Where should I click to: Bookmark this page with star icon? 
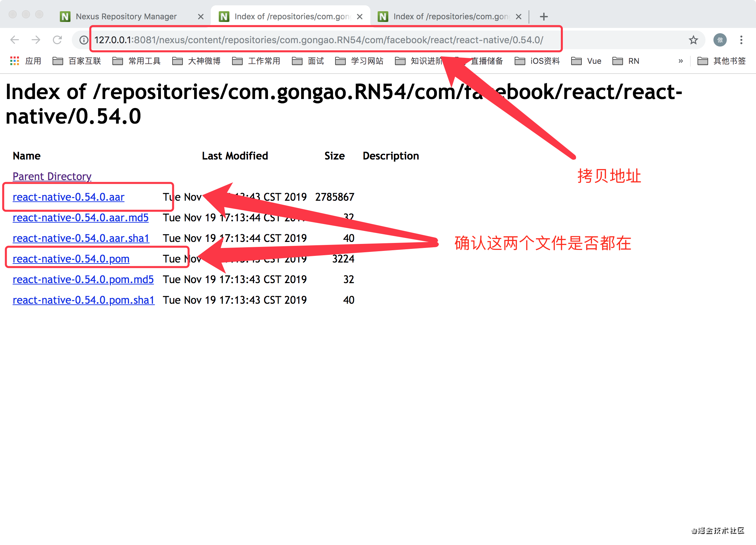(x=693, y=40)
